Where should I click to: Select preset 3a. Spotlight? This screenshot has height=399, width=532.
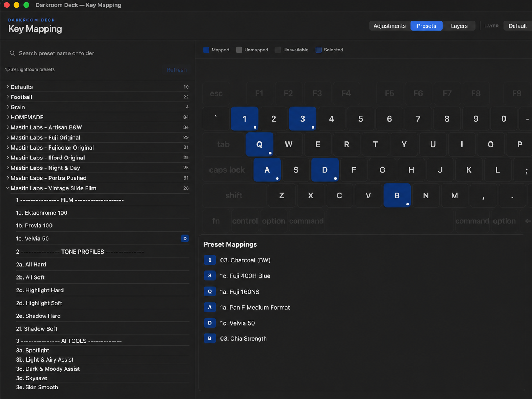[103, 351]
